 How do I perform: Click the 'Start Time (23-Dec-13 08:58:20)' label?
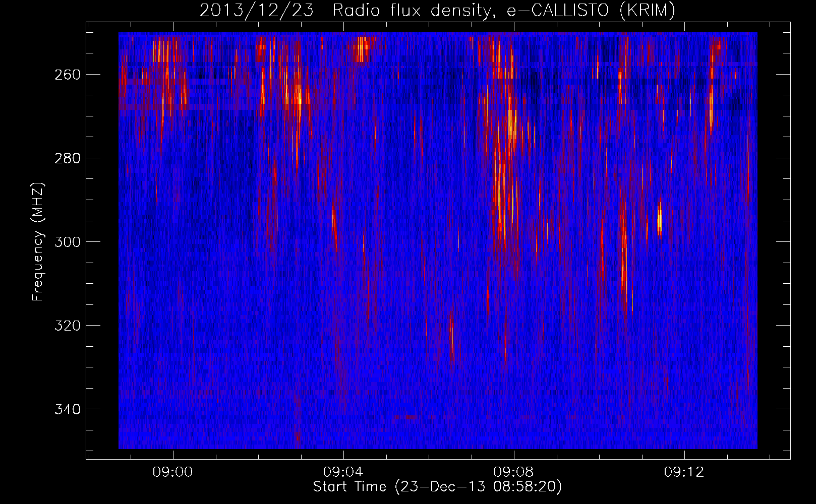437,487
